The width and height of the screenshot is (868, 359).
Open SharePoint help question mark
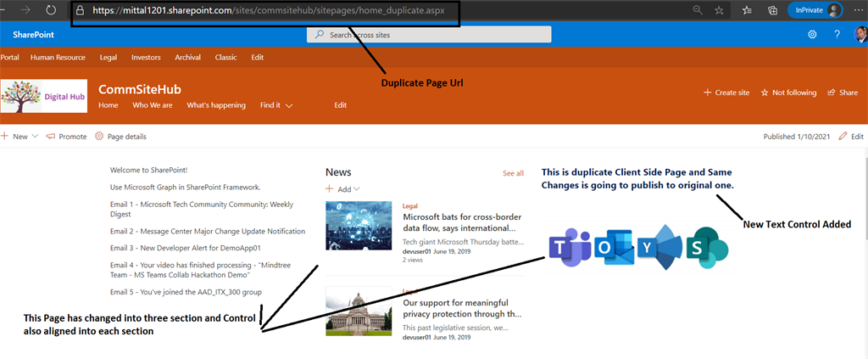pos(837,34)
